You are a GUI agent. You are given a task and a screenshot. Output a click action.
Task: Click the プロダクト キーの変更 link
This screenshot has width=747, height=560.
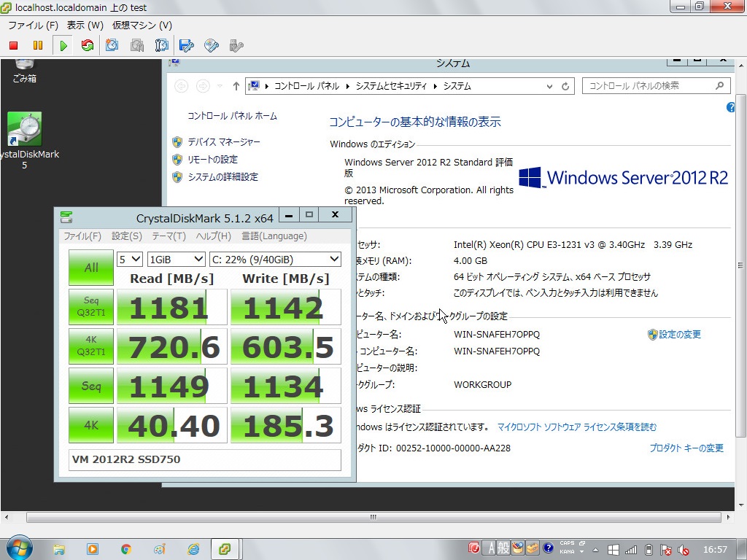686,448
